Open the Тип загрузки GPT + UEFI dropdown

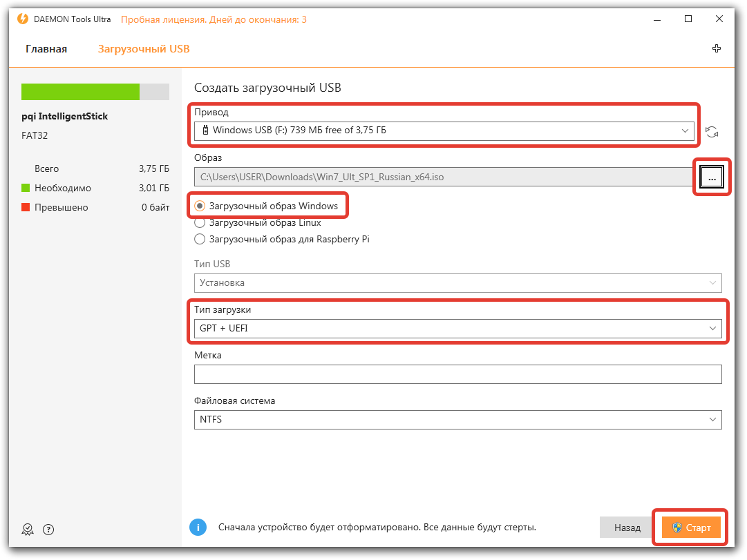coord(457,328)
